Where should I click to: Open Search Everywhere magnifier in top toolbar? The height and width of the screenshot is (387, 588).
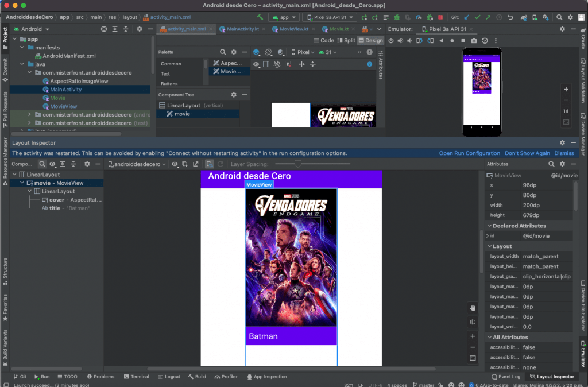[x=559, y=17]
